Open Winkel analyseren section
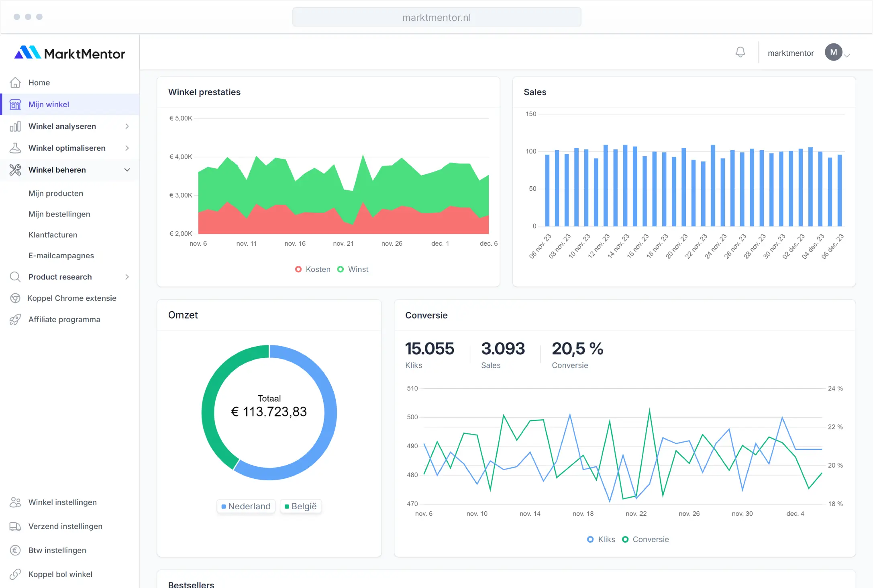The image size is (873, 588). point(69,126)
